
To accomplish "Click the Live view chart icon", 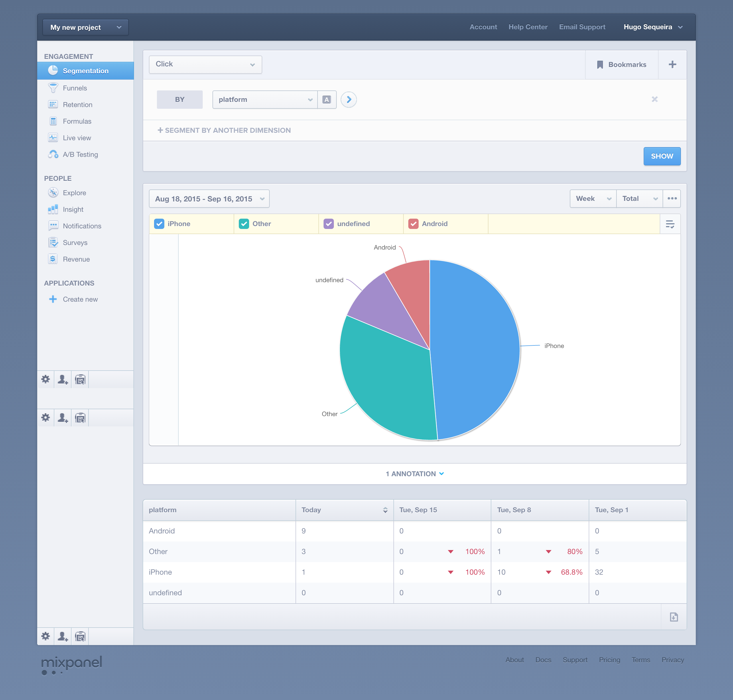I will click(x=53, y=138).
